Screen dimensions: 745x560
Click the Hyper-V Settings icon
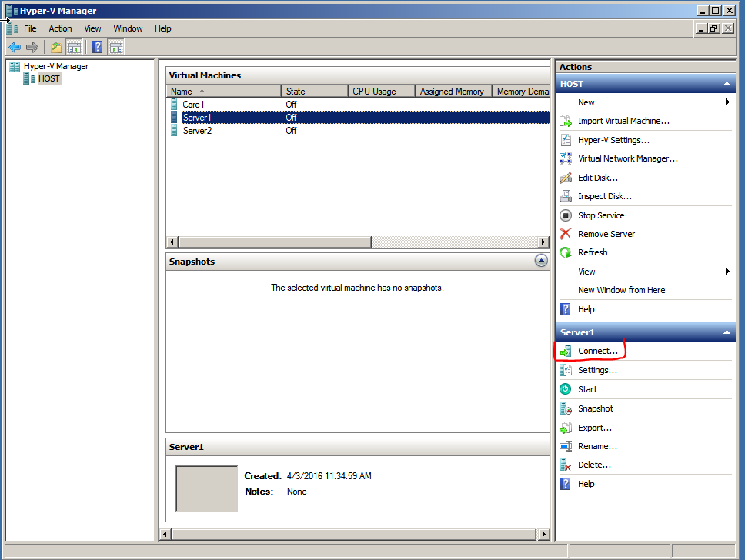point(566,140)
